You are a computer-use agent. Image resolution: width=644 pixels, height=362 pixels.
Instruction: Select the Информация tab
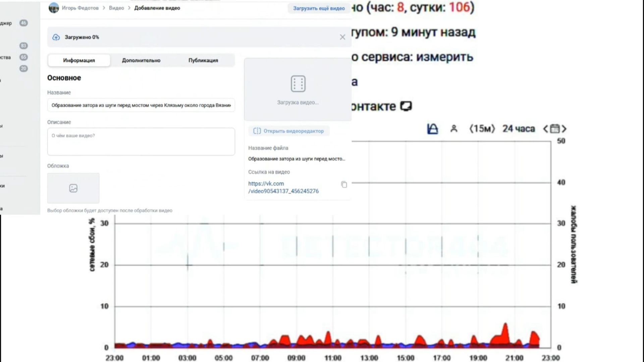coord(78,60)
